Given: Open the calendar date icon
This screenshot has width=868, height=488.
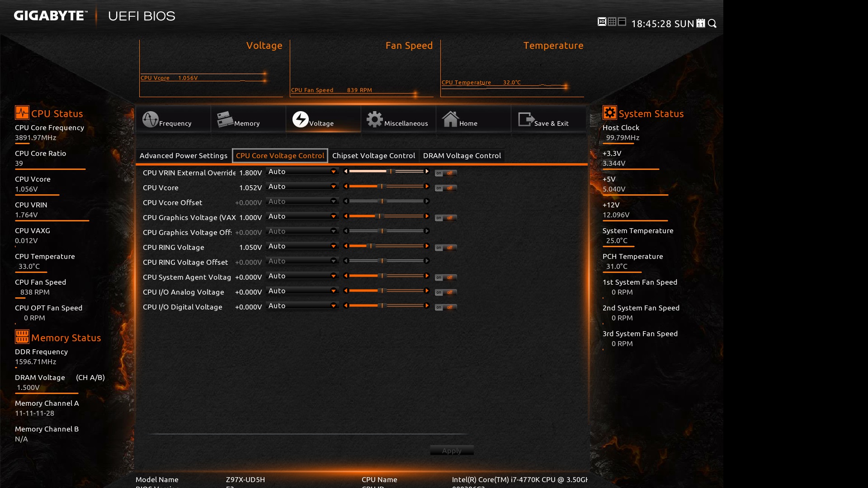Looking at the screenshot, I should point(701,23).
